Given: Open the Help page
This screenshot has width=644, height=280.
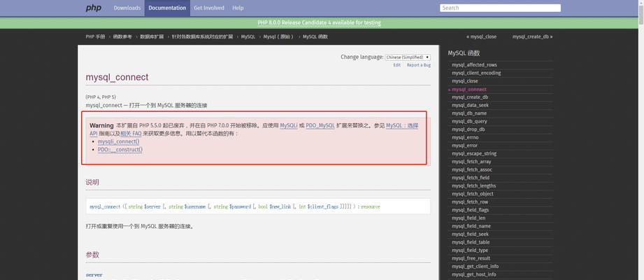Looking at the screenshot, I should 238,8.
